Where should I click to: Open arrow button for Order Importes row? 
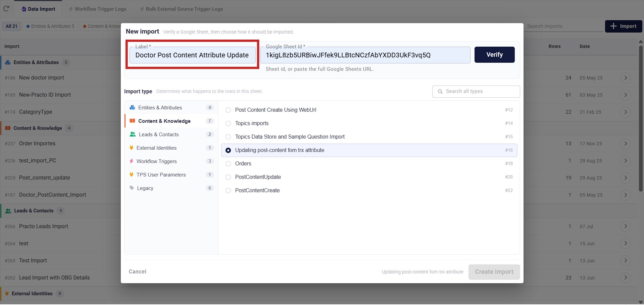click(626, 144)
